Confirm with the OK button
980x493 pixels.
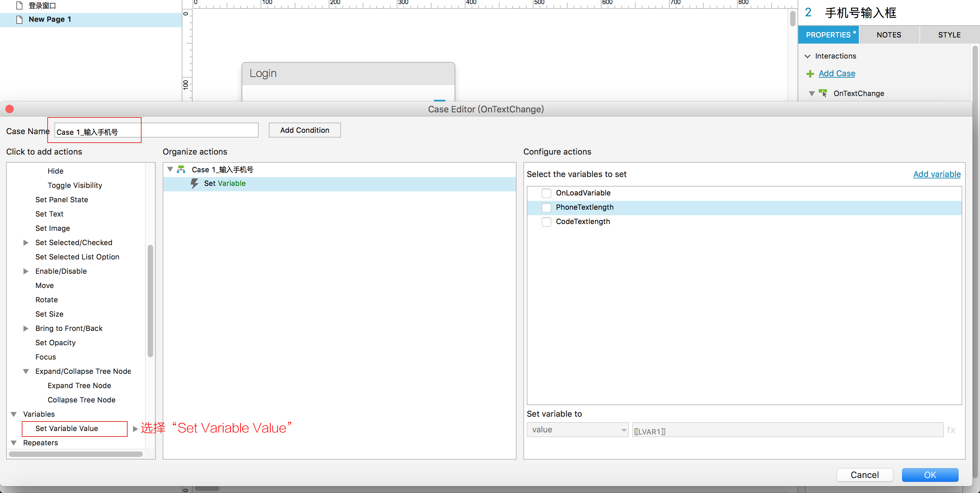click(930, 475)
